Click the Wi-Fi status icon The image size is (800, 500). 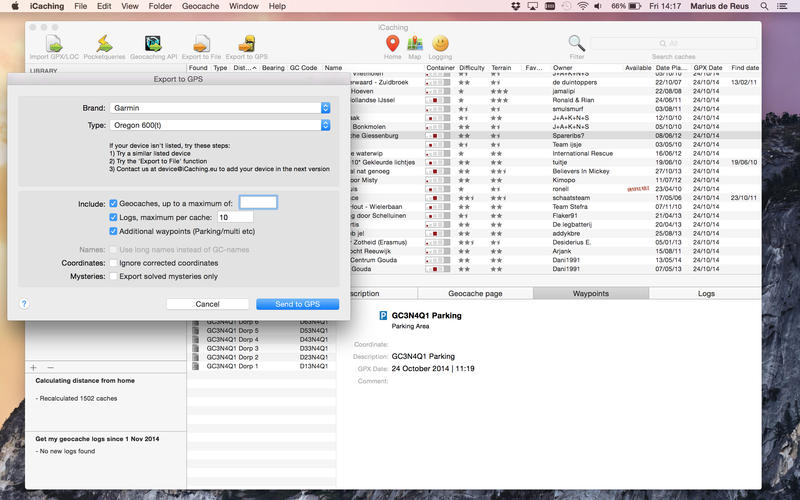coord(582,6)
